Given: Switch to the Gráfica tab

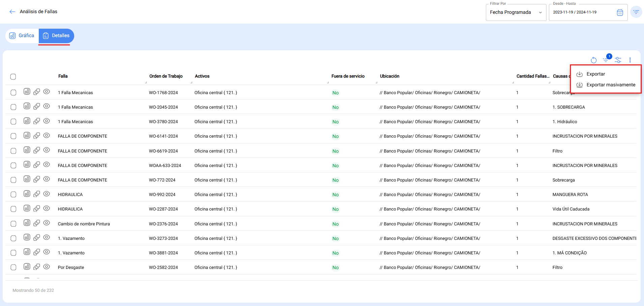Looking at the screenshot, I should 22,36.
